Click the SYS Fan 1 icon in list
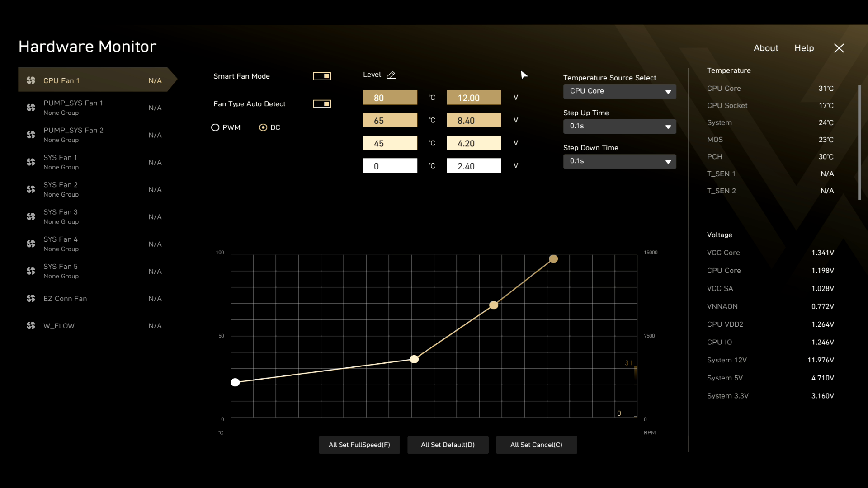The image size is (868, 488). pyautogui.click(x=30, y=161)
